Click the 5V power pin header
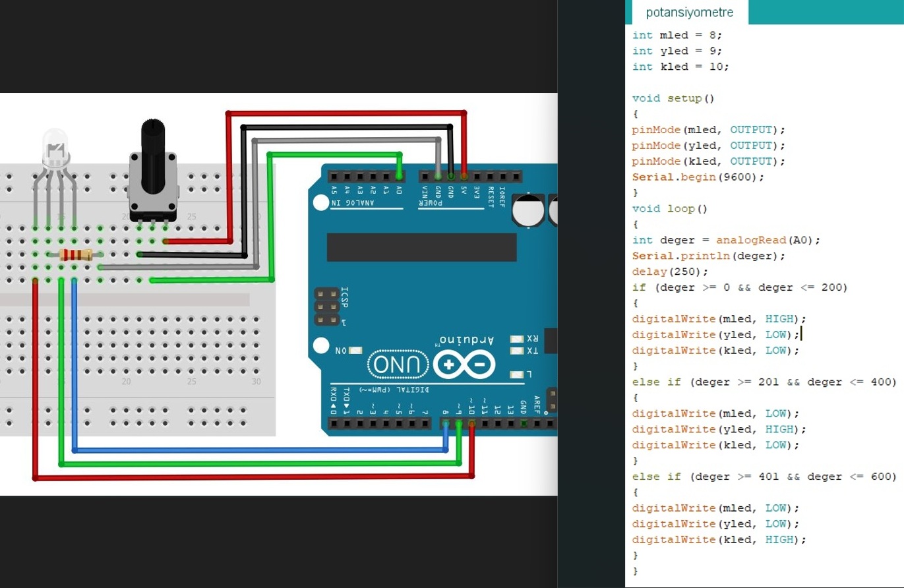The width and height of the screenshot is (904, 588). pyautogui.click(x=464, y=177)
